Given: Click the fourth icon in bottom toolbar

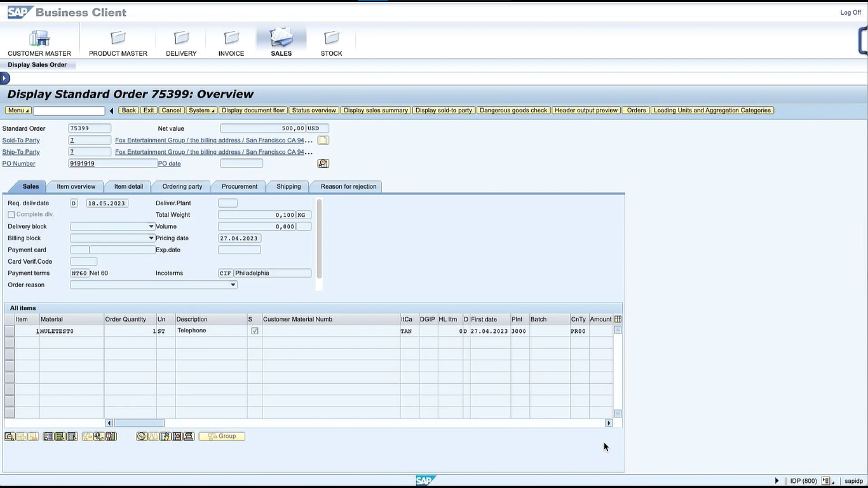Looking at the screenshot, I should point(48,437).
